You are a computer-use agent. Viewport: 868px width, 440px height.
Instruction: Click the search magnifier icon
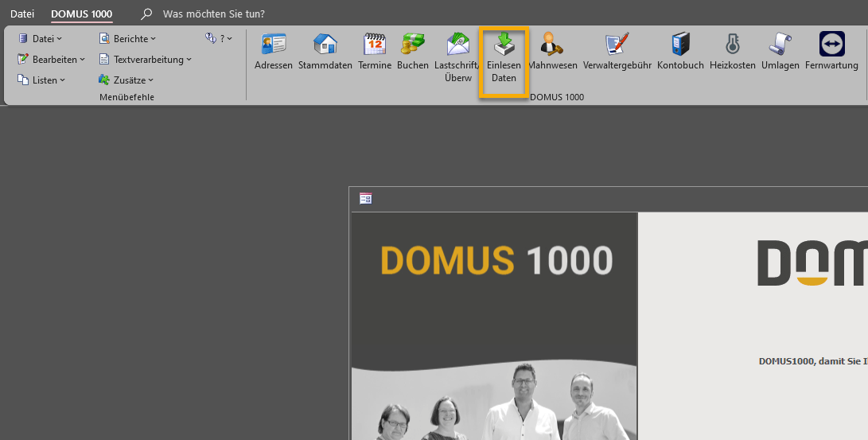coord(146,14)
